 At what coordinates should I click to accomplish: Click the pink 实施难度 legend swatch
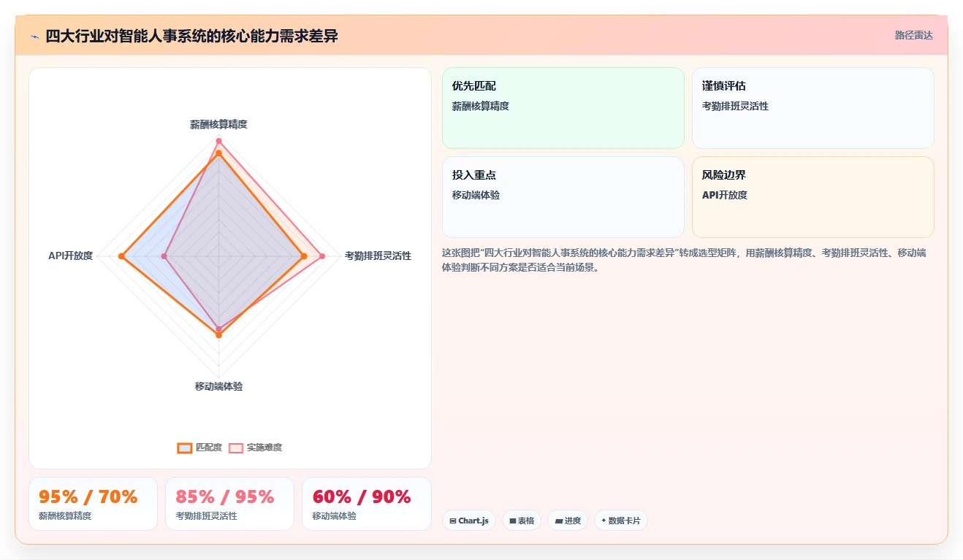pyautogui.click(x=236, y=448)
